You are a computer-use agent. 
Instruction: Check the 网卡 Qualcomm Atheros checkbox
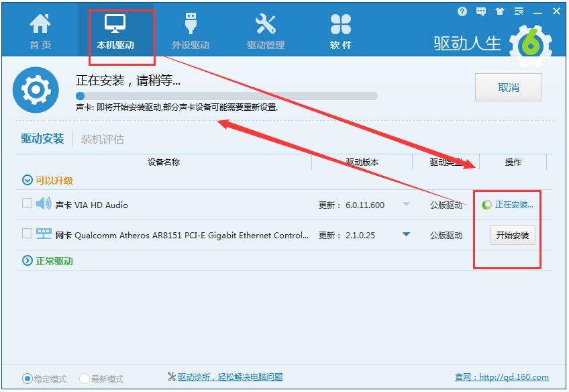(27, 233)
